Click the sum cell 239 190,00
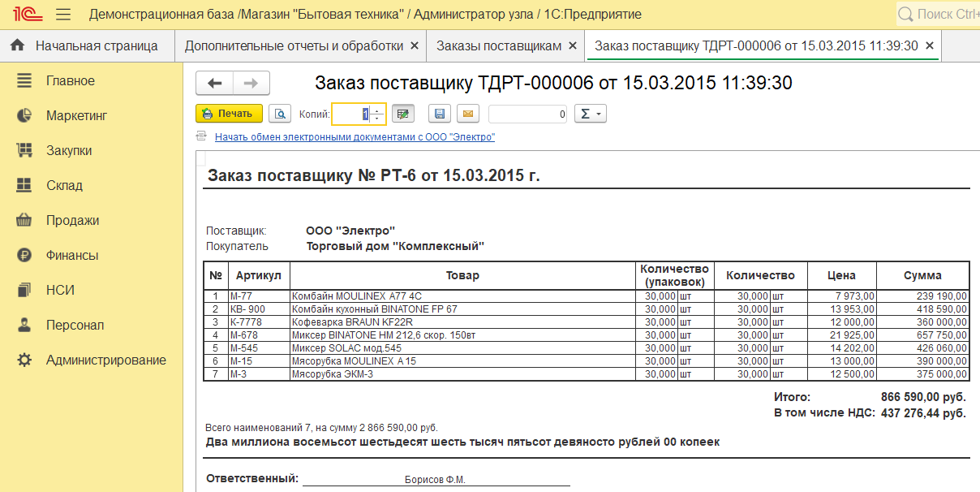This screenshot has width=980, height=492. [922, 296]
